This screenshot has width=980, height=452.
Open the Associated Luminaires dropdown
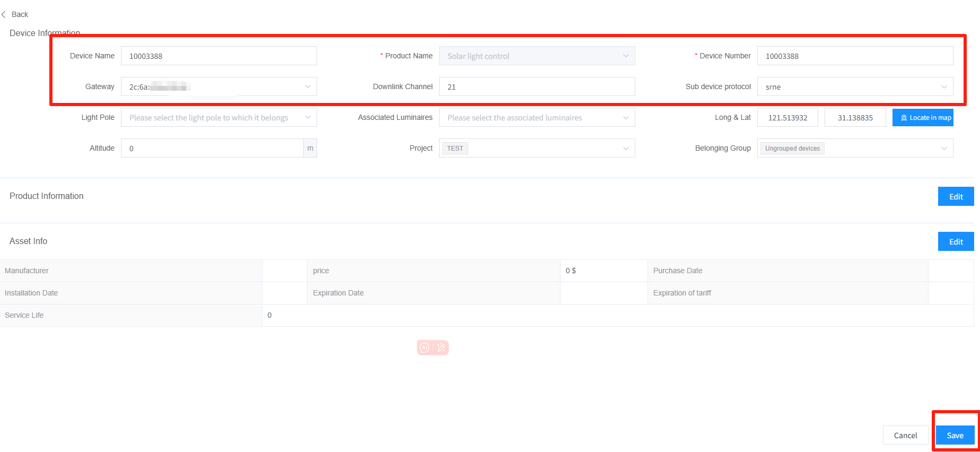pyautogui.click(x=536, y=117)
